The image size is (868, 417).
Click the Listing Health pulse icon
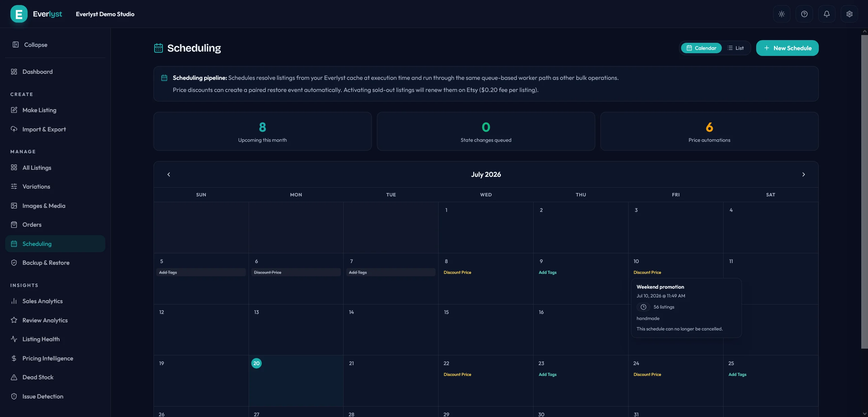14,339
